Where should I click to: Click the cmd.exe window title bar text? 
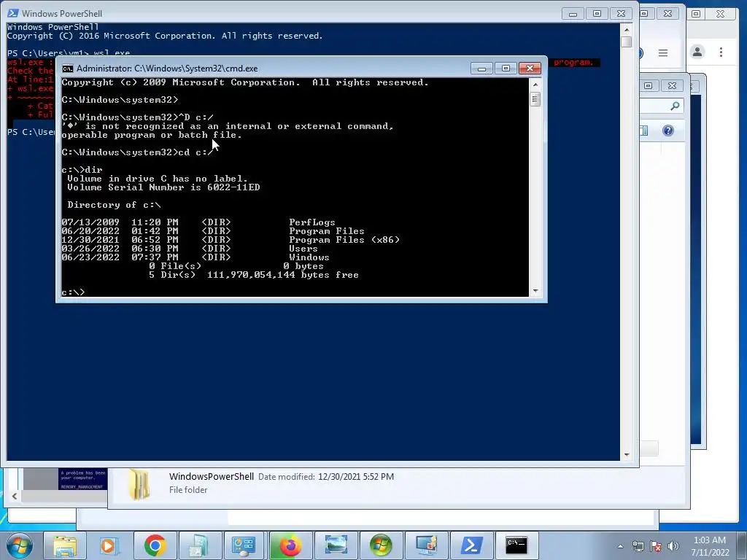[167, 69]
